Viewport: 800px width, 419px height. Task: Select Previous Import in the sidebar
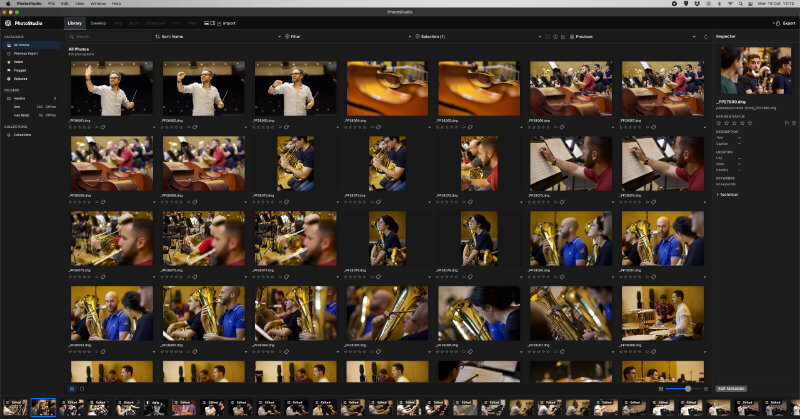tap(31, 54)
